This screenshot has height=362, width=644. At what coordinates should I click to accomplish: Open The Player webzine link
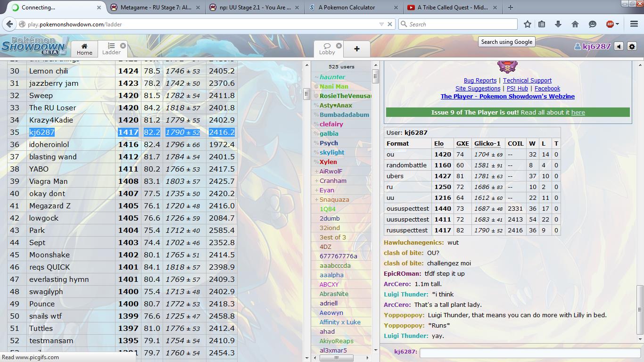tap(507, 97)
